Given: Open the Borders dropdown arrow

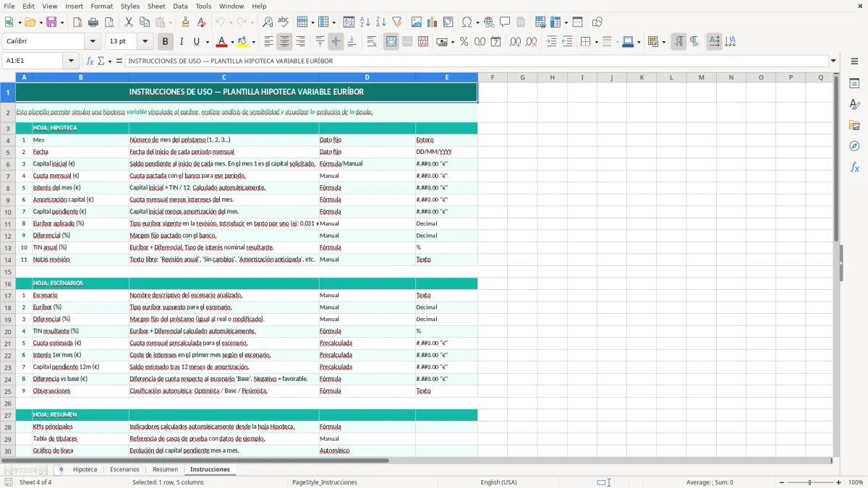Looking at the screenshot, I should click(596, 42).
